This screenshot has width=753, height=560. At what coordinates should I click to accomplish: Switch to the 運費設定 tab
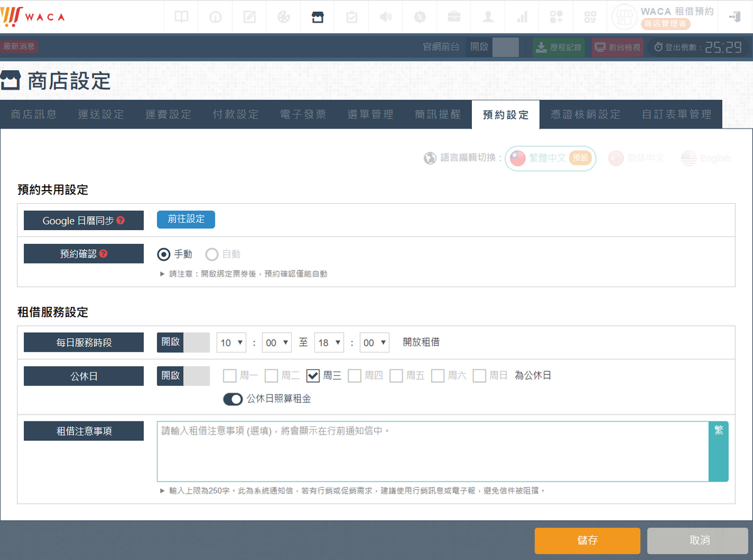[x=168, y=114]
